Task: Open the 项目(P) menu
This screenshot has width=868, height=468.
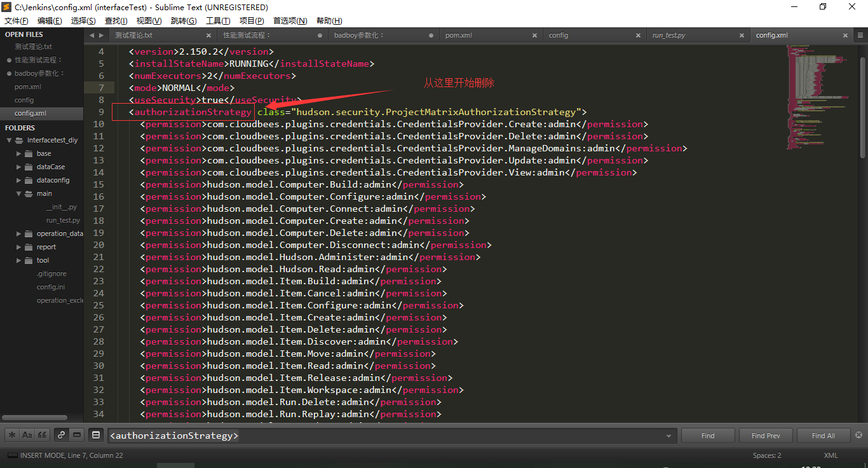Action: 252,21
